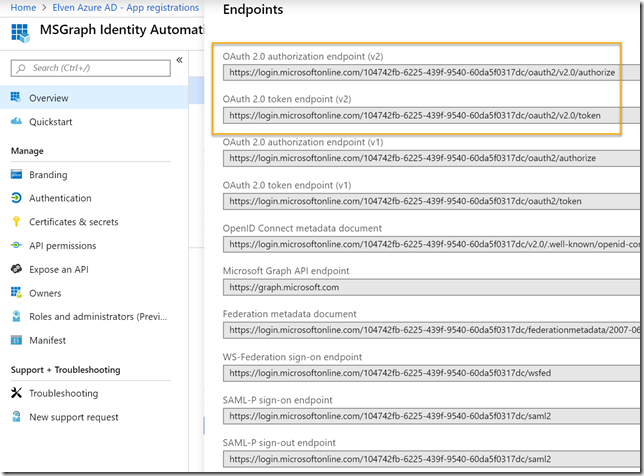Open the Owners menu item

[x=94, y=293]
